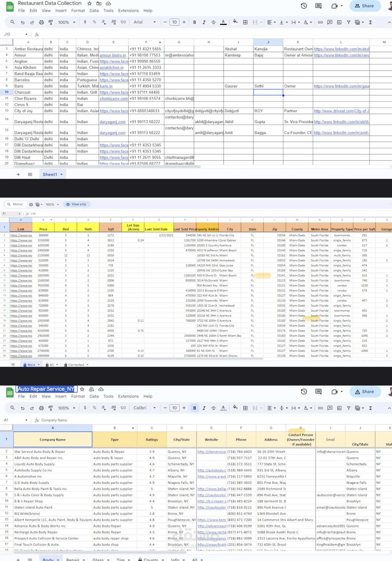Apply percent format in Restaurant Data Collection

click(94, 22)
